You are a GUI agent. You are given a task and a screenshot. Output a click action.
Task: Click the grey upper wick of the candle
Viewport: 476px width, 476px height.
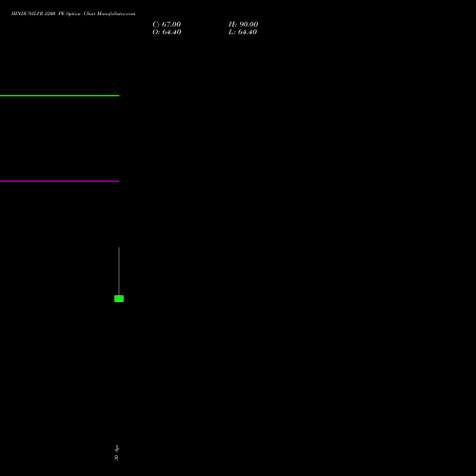(119, 271)
